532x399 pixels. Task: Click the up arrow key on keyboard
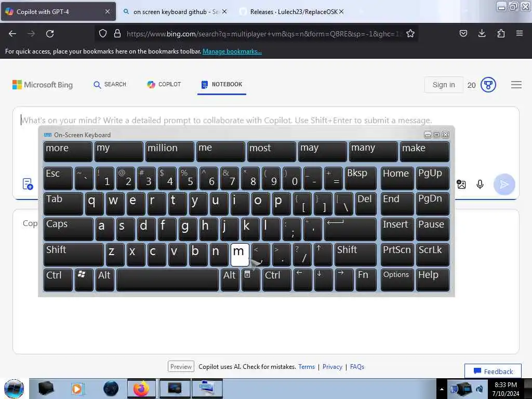[x=323, y=255]
